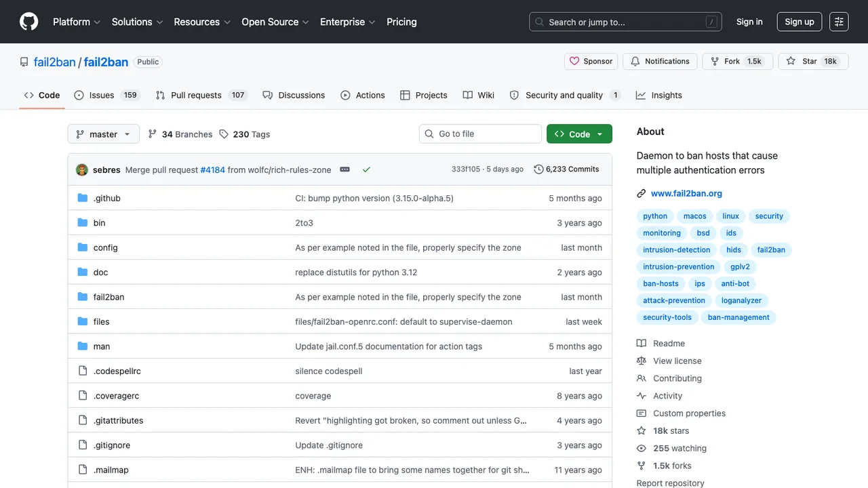
Task: Open the Projects tab
Action: pyautogui.click(x=424, y=96)
